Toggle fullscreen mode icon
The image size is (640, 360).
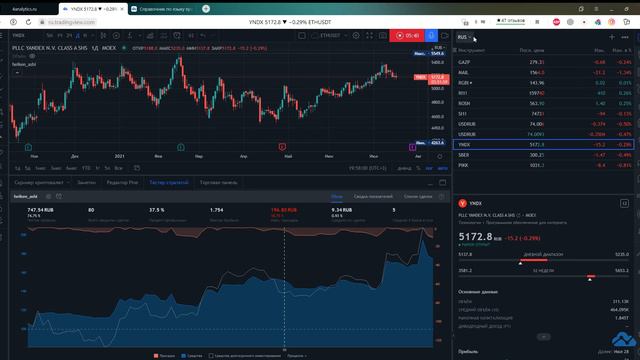click(369, 36)
